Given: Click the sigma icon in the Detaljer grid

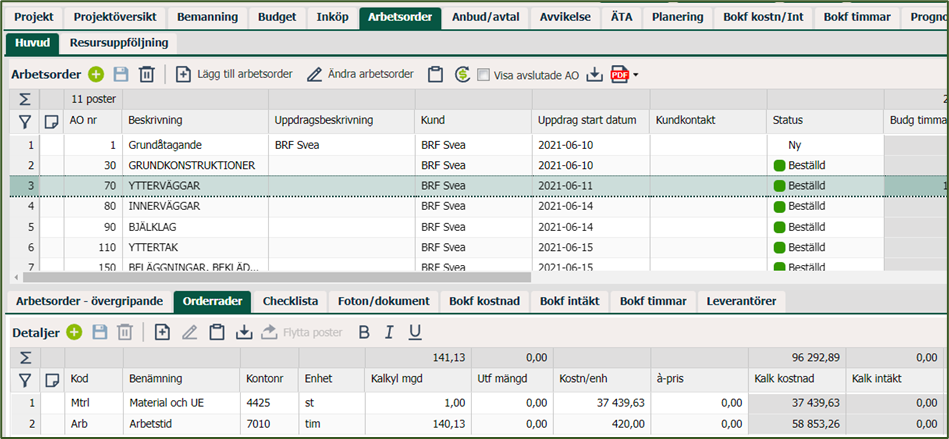Looking at the screenshot, I should click(x=25, y=357).
